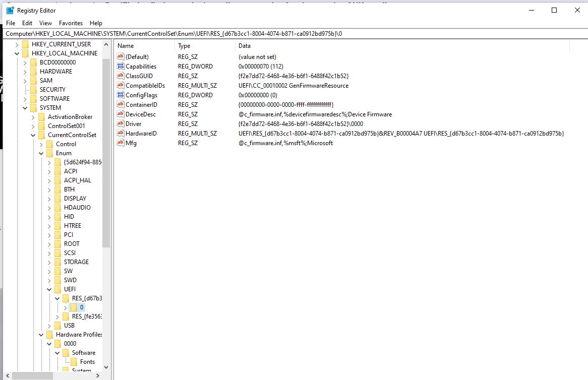Click the ControlSet001 folder icon
The image size is (588, 380).
42,126
